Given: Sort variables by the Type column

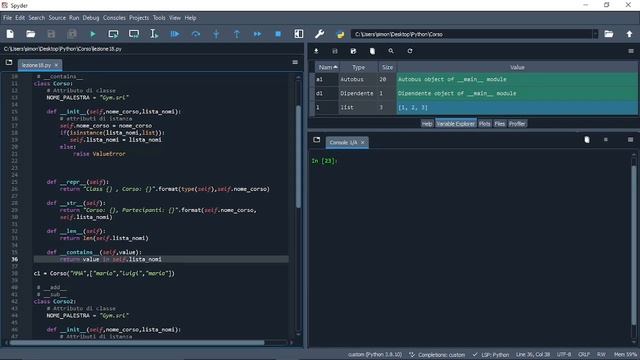Looking at the screenshot, I should [x=359, y=67].
